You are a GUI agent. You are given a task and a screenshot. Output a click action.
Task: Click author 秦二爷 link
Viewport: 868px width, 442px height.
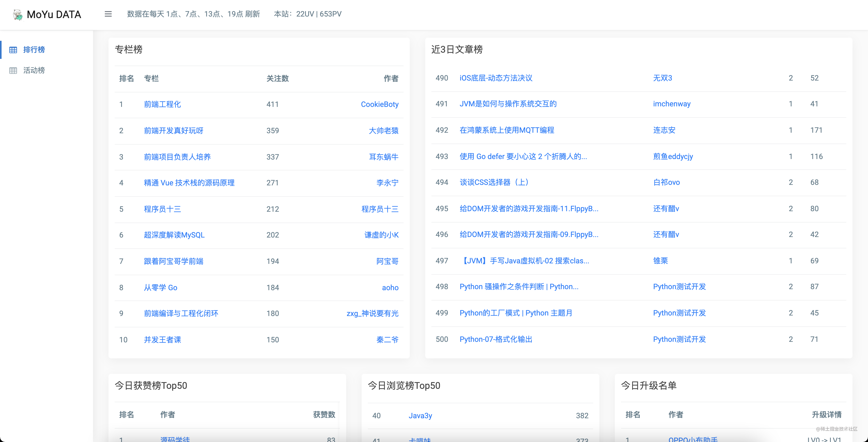click(387, 340)
